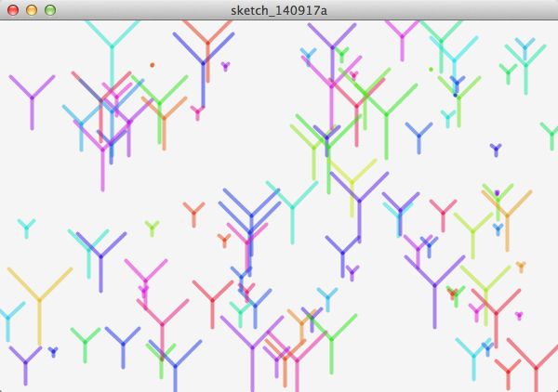Screen dimensions: 558x392
Task: Click the small pink Y under blue stem
Action: coord(197,112)
